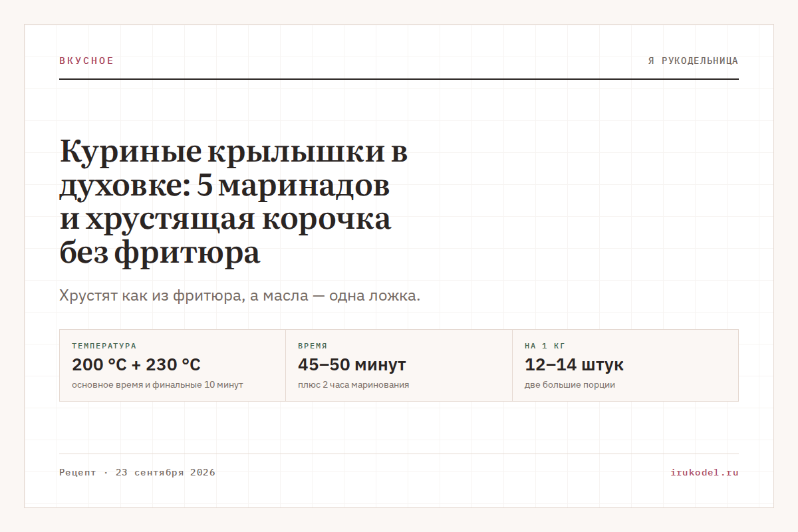798x532 pixels.
Task: Click the headline Куриные крылышки в духовке
Action: (x=233, y=203)
